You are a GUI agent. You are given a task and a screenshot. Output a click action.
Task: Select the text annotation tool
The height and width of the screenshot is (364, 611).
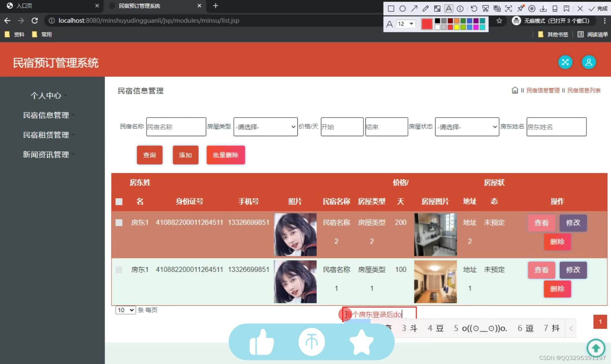coord(449,9)
